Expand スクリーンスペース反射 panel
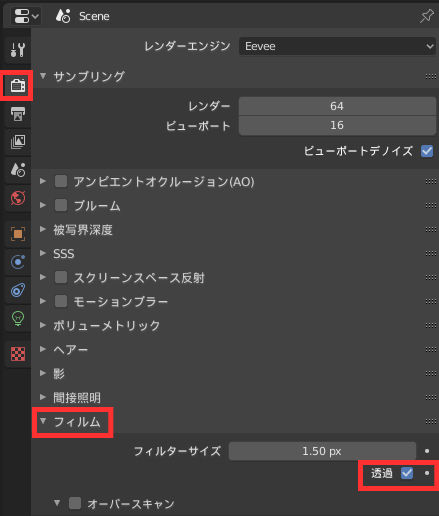Image resolution: width=439 pixels, height=516 pixels. tap(43, 277)
